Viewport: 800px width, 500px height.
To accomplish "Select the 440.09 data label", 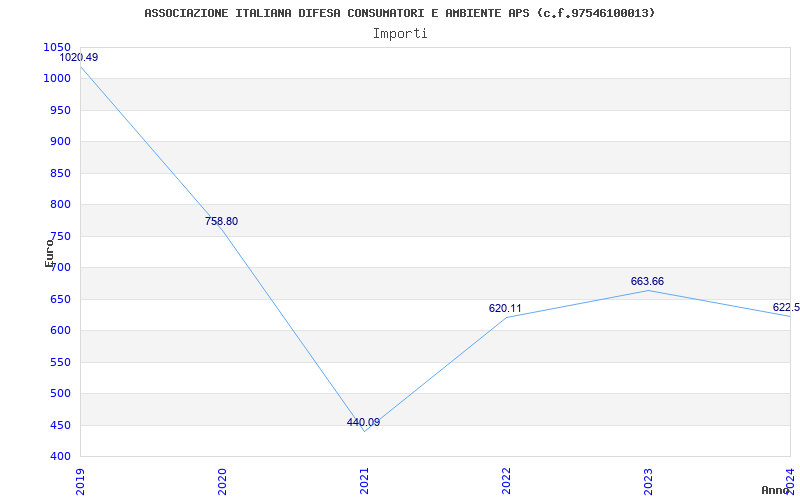I will (363, 422).
